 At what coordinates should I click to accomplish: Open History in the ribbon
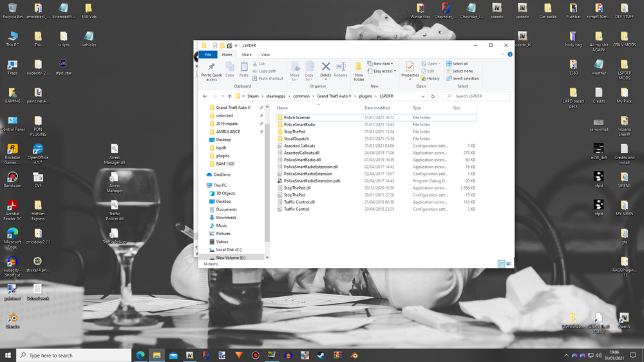coord(433,79)
